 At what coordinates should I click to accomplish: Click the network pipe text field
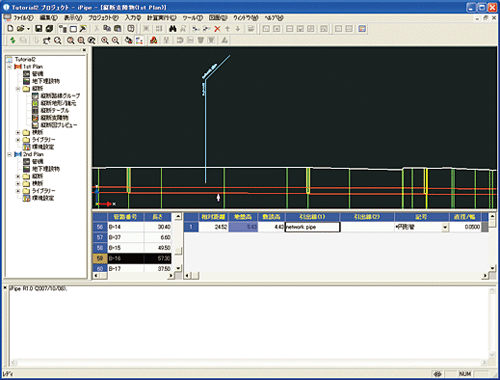point(312,227)
